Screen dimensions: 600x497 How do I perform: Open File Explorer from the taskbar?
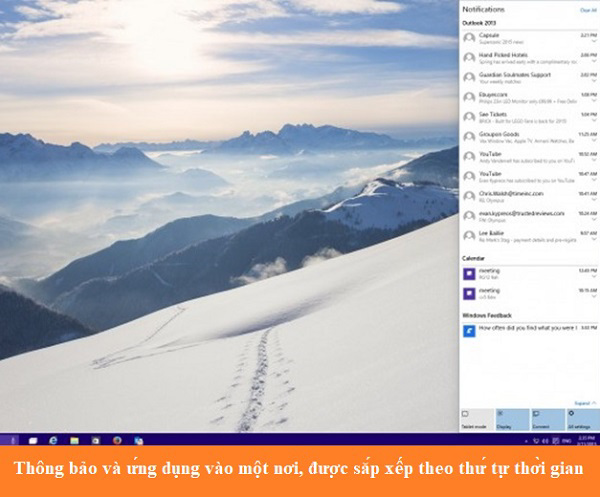74,440
